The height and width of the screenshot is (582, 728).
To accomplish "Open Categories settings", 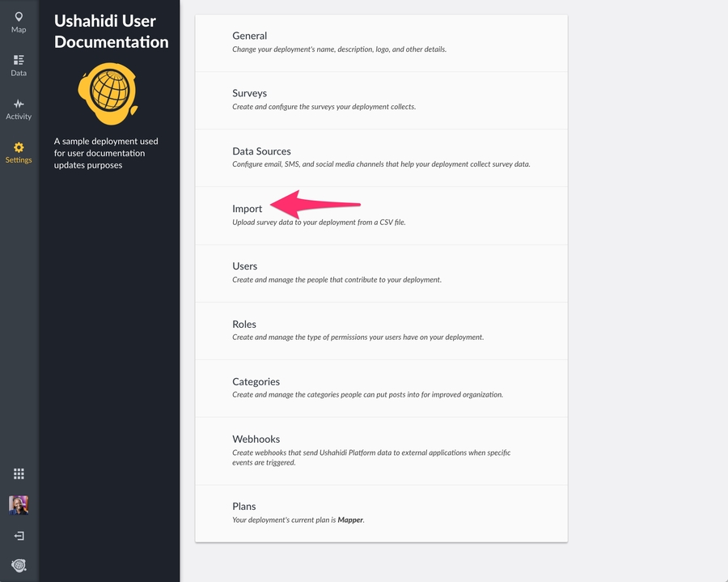I will pyautogui.click(x=256, y=382).
